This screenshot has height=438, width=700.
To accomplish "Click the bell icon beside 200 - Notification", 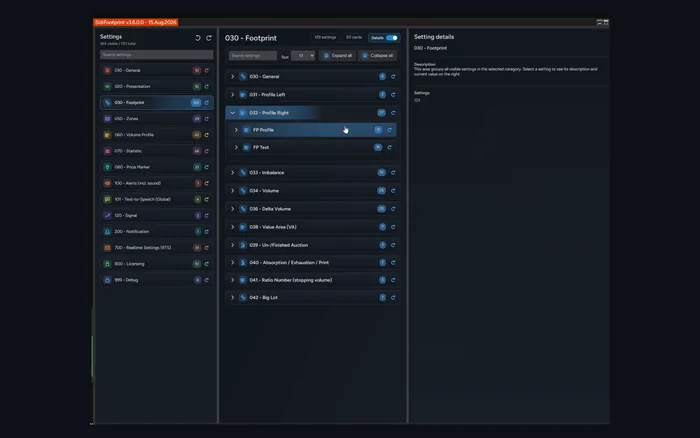I will [107, 232].
